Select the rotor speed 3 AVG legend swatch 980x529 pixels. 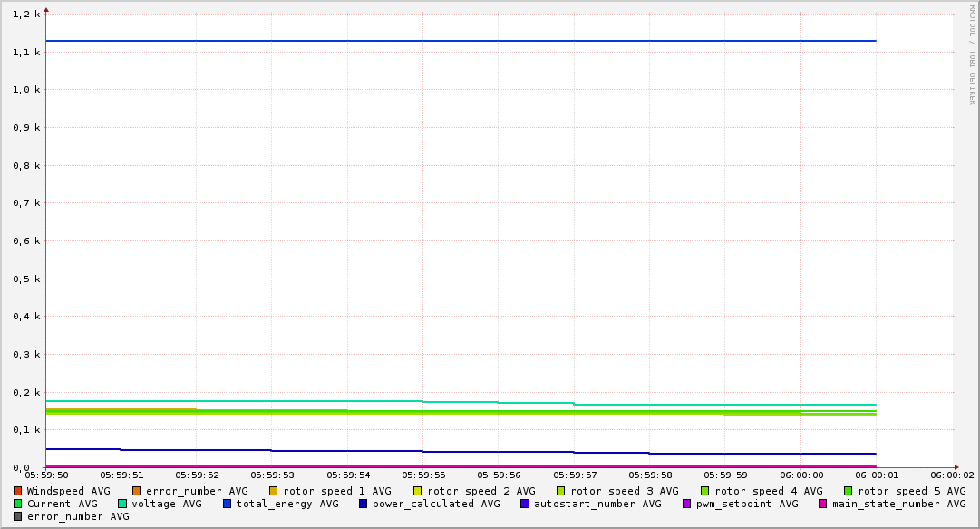pyautogui.click(x=561, y=491)
